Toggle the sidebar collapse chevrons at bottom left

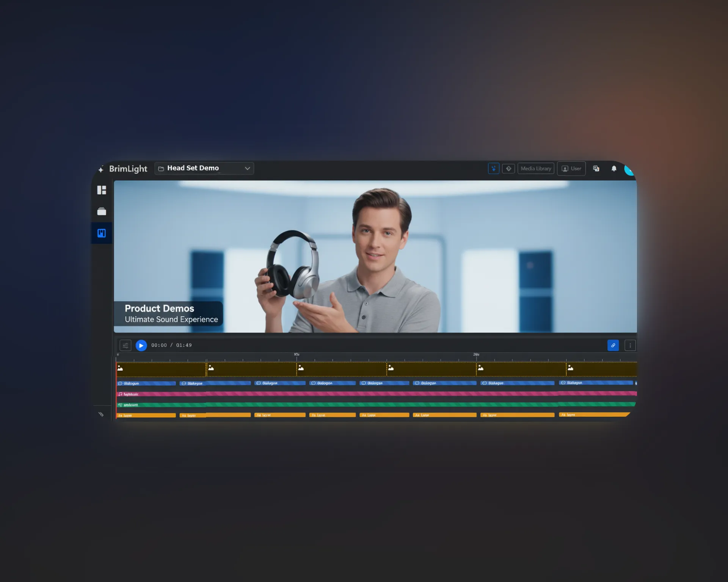tap(101, 414)
